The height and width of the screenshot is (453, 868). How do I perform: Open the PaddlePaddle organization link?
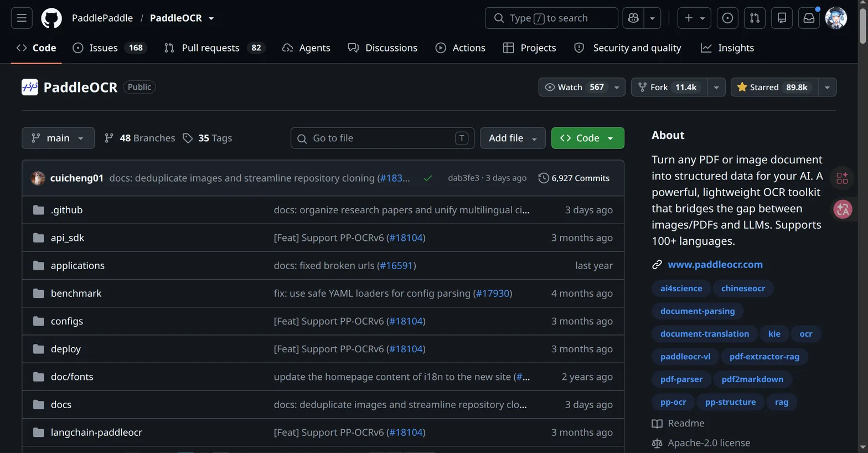point(102,18)
